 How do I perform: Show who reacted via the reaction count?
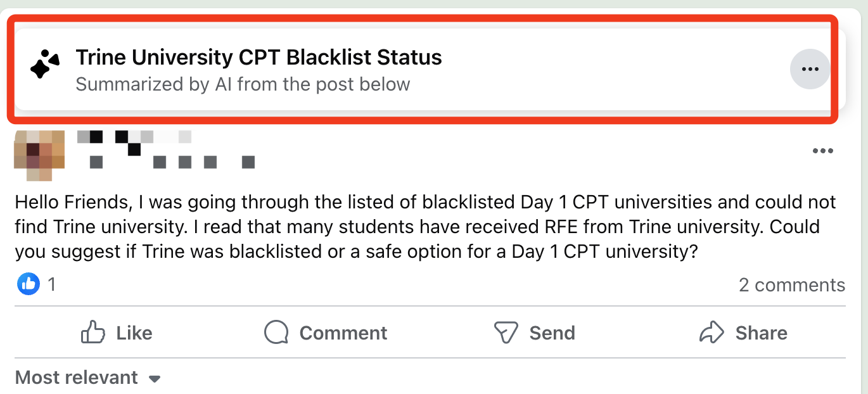pyautogui.click(x=52, y=285)
